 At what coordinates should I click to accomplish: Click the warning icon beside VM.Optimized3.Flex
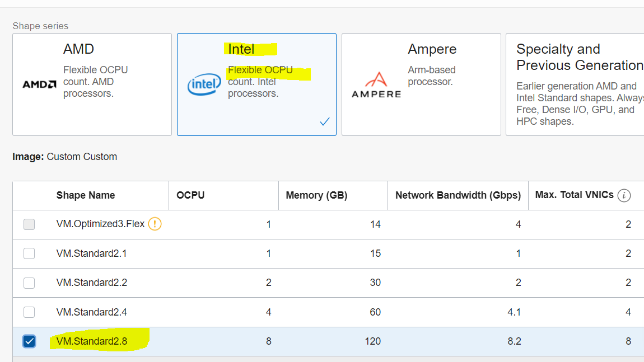point(155,224)
